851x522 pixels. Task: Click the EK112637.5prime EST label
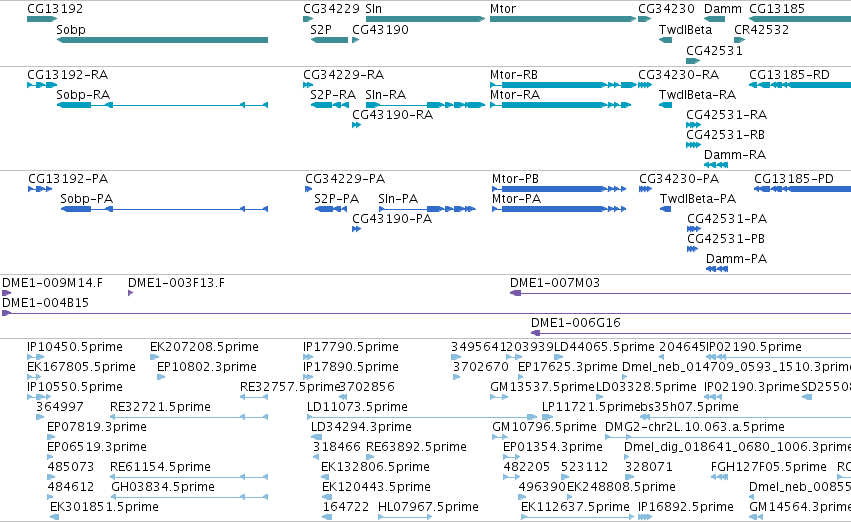pos(575,507)
